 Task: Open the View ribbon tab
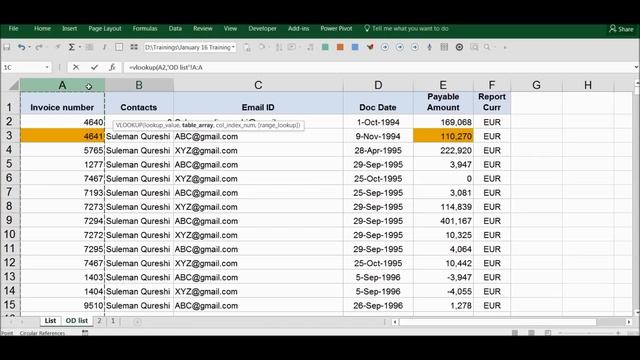(230, 29)
